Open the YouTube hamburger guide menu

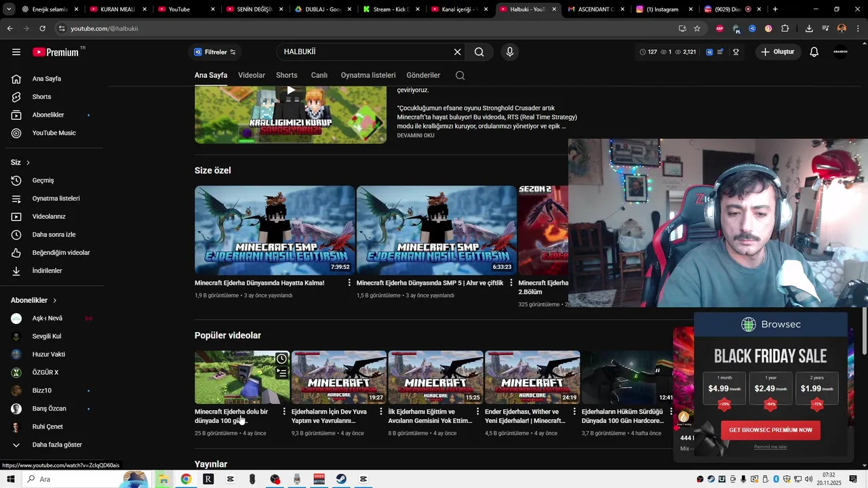[16, 52]
